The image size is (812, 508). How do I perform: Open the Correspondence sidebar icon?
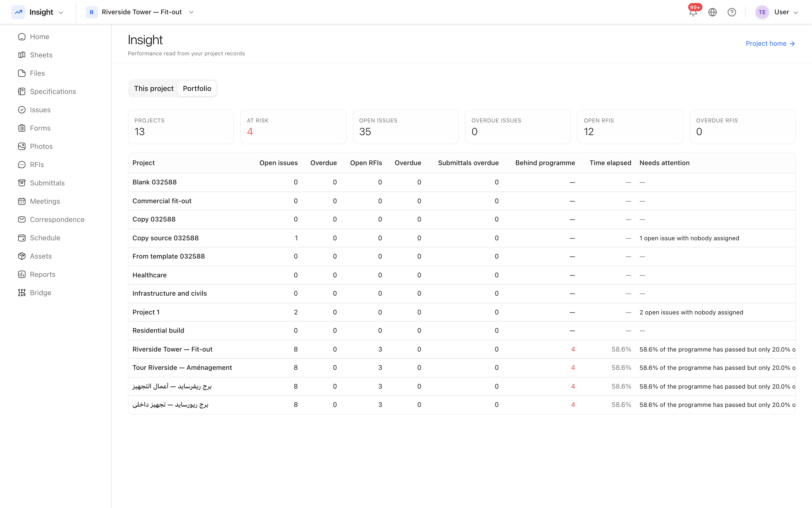pyautogui.click(x=22, y=219)
